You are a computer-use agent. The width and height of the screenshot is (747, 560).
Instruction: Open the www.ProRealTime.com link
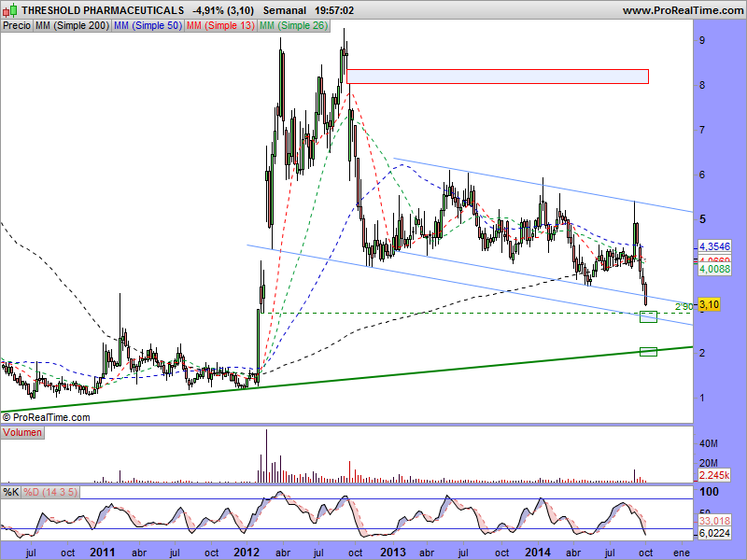click(683, 10)
